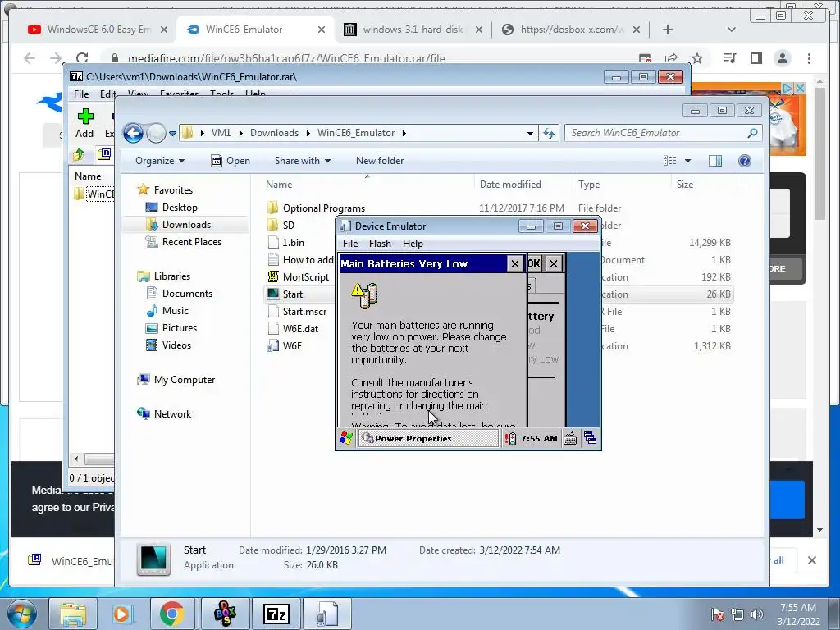Close the Chrome downloads bar

click(812, 560)
